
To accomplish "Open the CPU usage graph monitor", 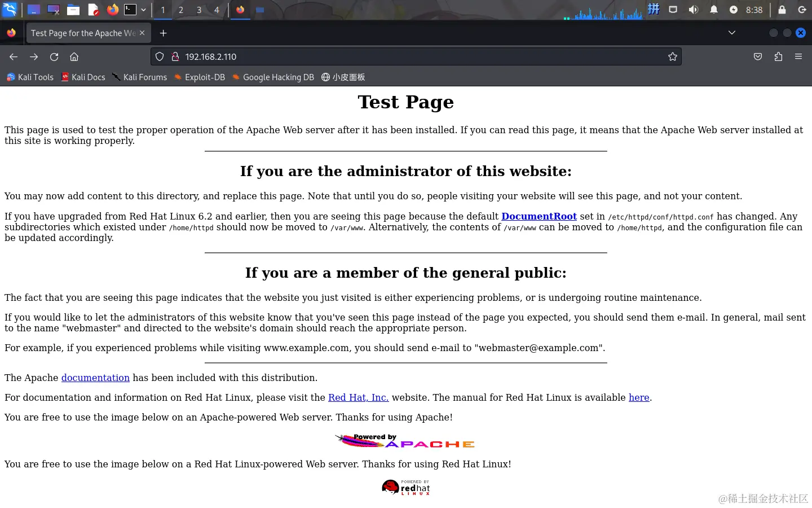I will coord(603,12).
